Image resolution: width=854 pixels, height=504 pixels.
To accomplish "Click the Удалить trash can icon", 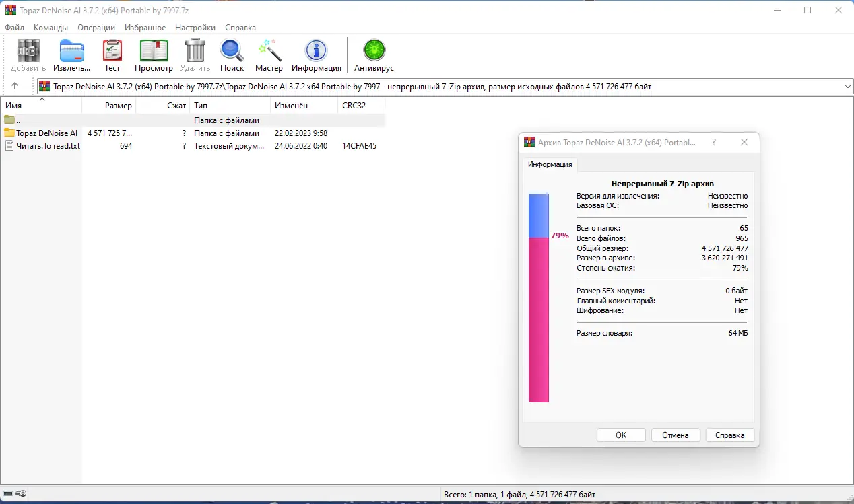I will click(x=195, y=50).
